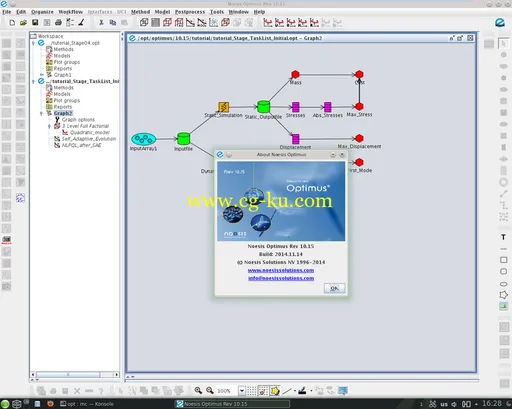Toggle the grid dots display button
Image resolution: width=512 pixels, height=409 pixels.
(x=252, y=391)
